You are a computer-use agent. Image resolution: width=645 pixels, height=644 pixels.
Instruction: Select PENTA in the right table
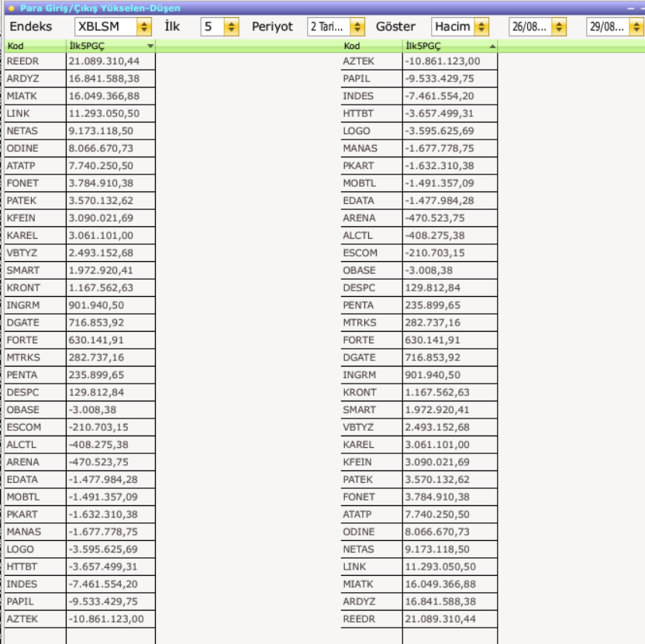[358, 305]
